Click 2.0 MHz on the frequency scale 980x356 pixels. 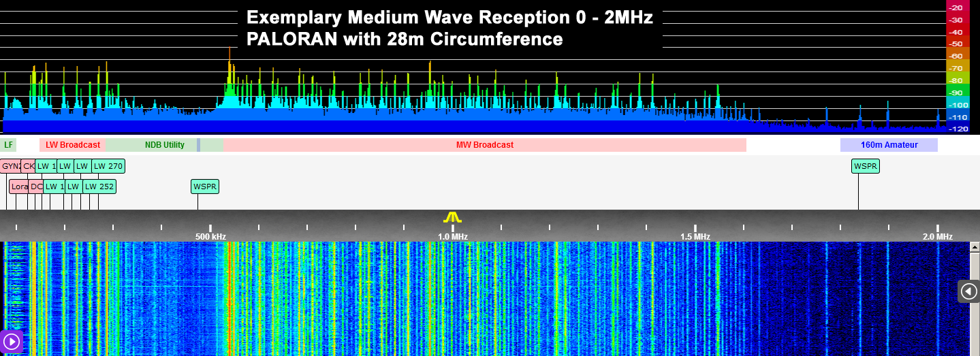coord(937,237)
